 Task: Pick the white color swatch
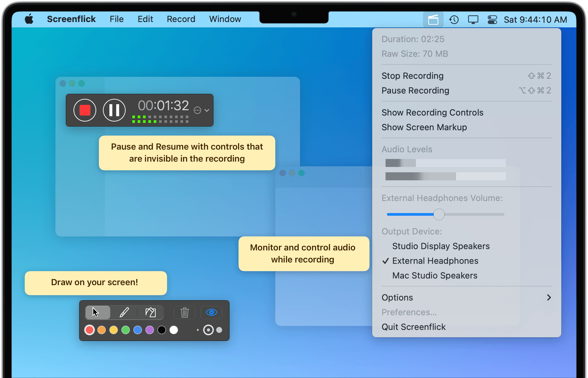174,330
